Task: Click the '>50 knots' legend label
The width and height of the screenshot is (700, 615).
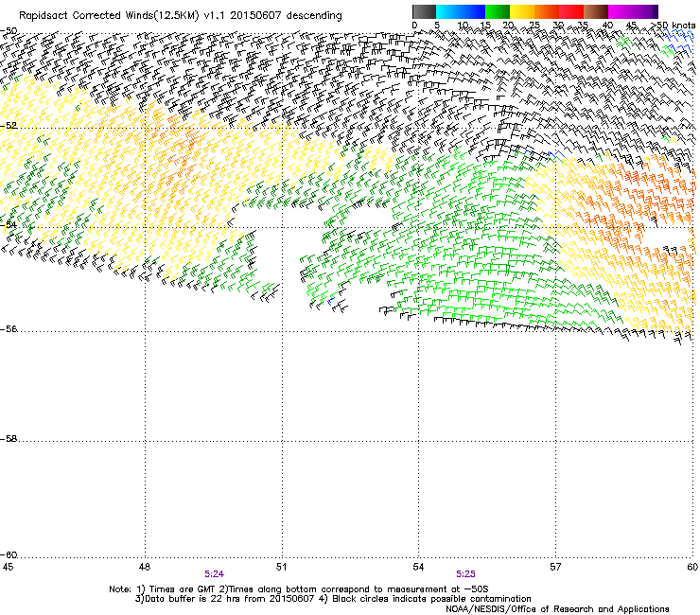Action: pos(673,26)
